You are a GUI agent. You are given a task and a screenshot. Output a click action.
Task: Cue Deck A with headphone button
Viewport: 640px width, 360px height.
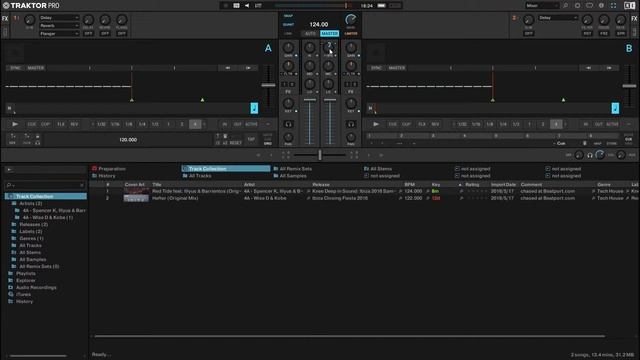pyautogui.click(x=288, y=124)
